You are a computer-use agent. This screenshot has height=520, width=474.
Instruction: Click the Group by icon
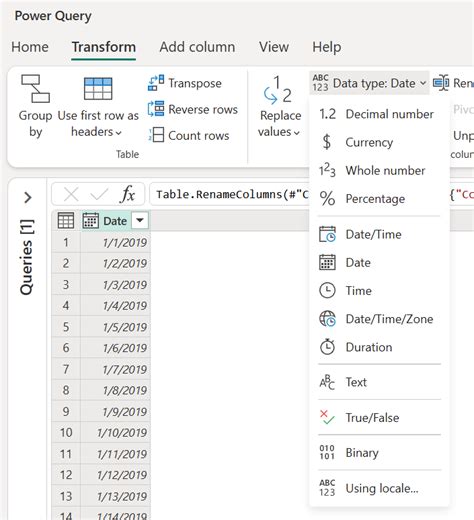(35, 88)
